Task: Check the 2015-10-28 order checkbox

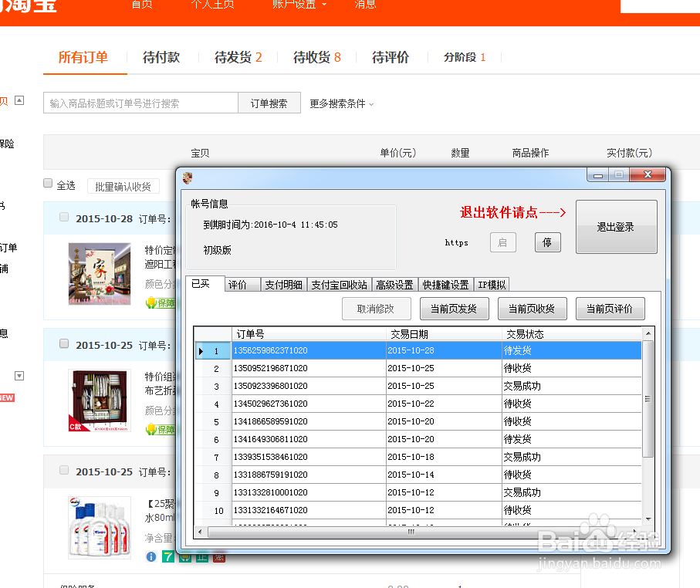Action: 64,217
